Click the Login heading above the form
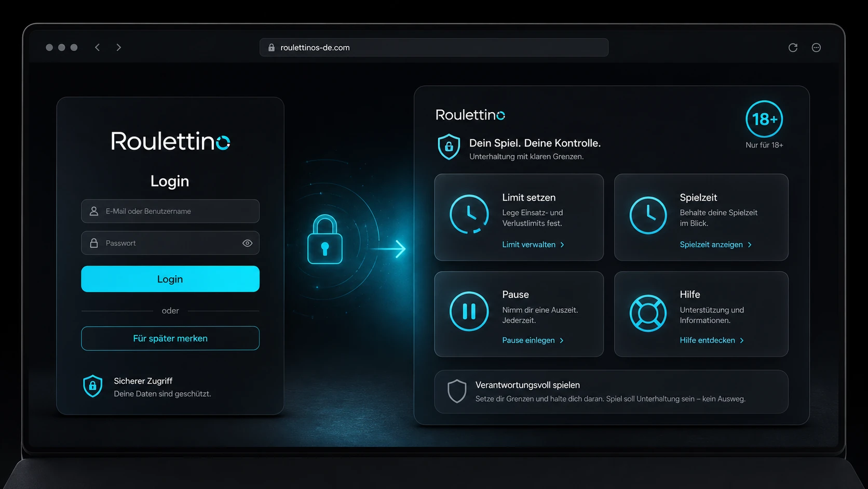This screenshot has width=868, height=489. [170, 181]
